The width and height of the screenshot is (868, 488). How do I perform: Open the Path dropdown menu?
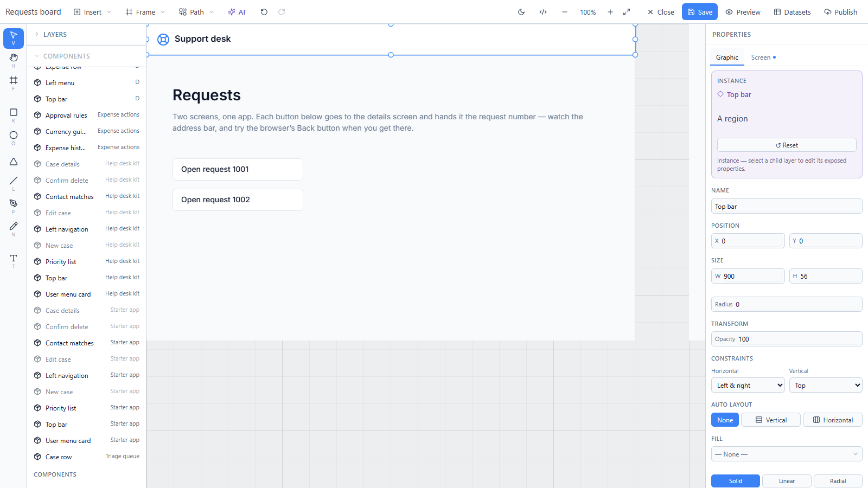tap(196, 12)
